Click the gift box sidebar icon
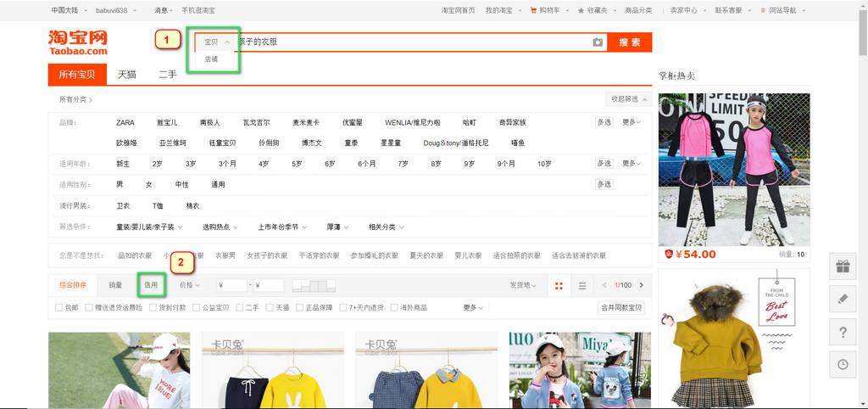The image size is (868, 409). tap(843, 266)
